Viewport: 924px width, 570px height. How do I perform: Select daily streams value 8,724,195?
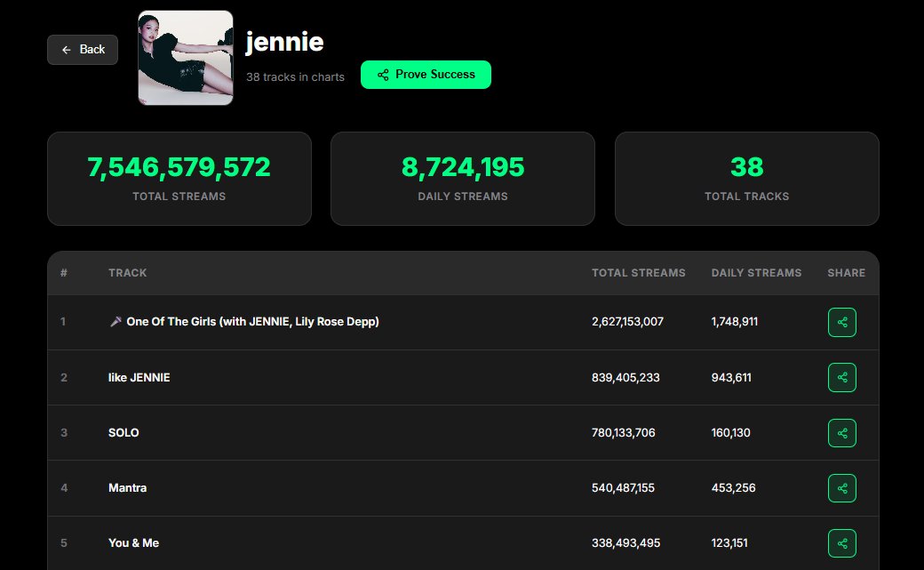pyautogui.click(x=463, y=167)
